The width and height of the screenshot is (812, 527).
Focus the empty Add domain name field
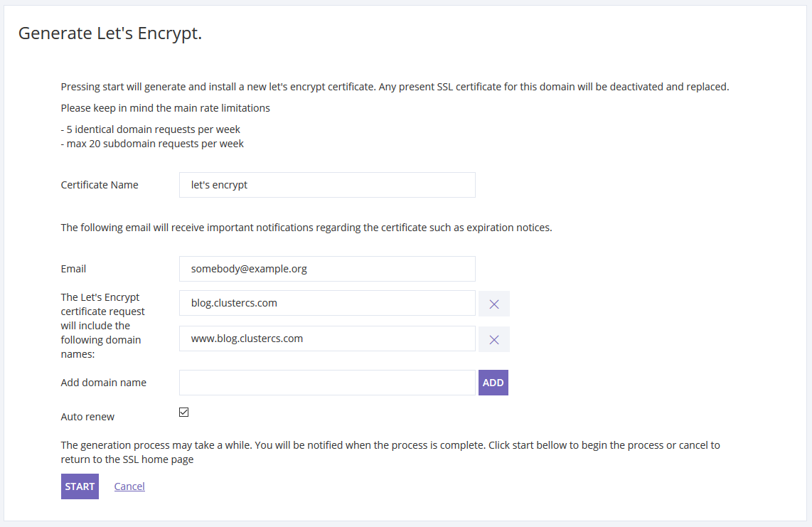tap(327, 383)
